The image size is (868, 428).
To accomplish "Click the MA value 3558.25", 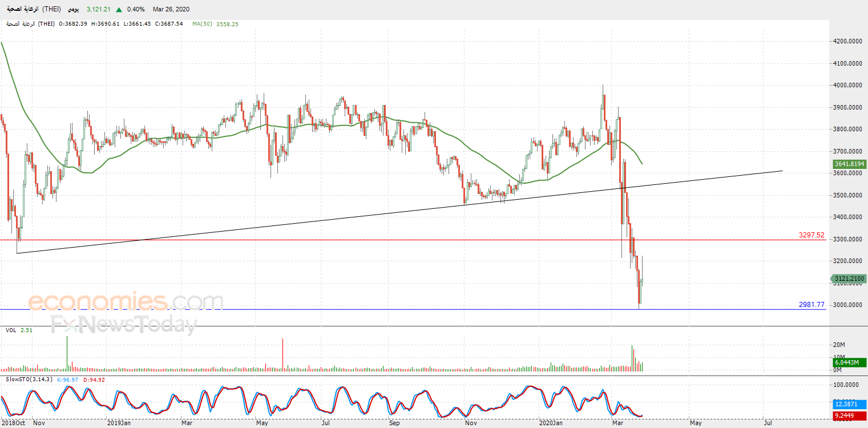I will click(x=227, y=24).
